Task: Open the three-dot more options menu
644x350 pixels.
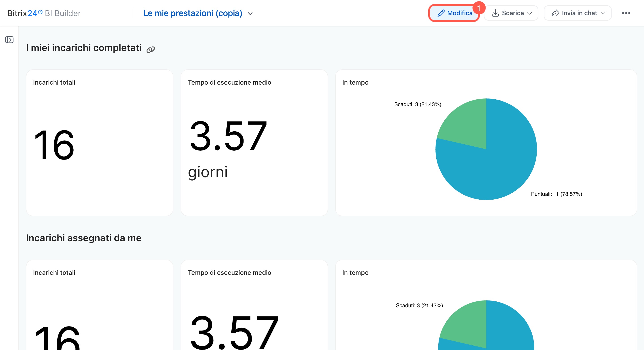Action: 625,13
